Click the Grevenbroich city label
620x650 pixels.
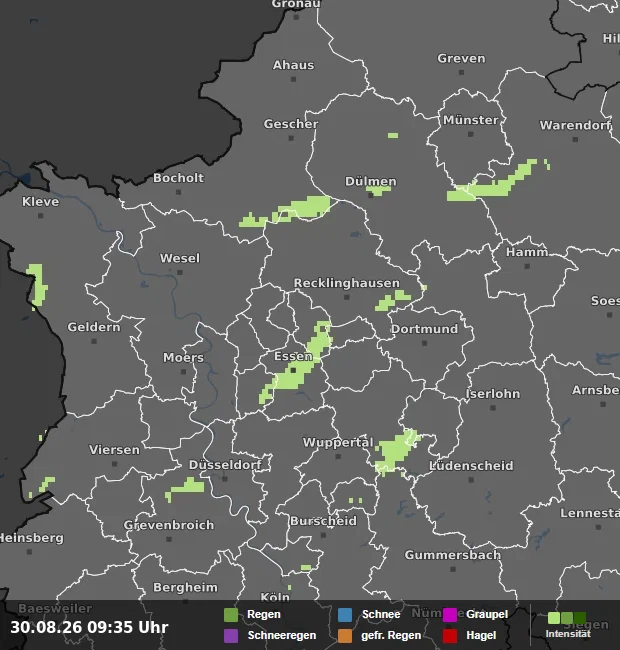pyautogui.click(x=169, y=525)
